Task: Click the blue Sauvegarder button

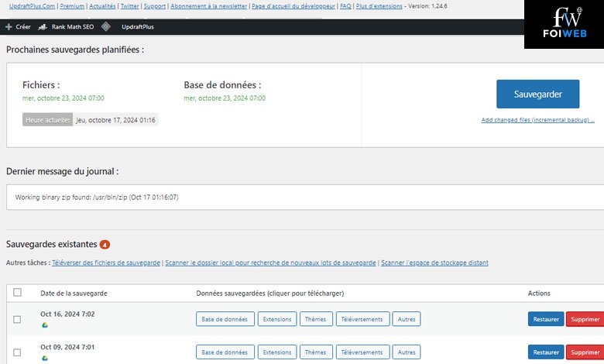Action: pos(537,94)
